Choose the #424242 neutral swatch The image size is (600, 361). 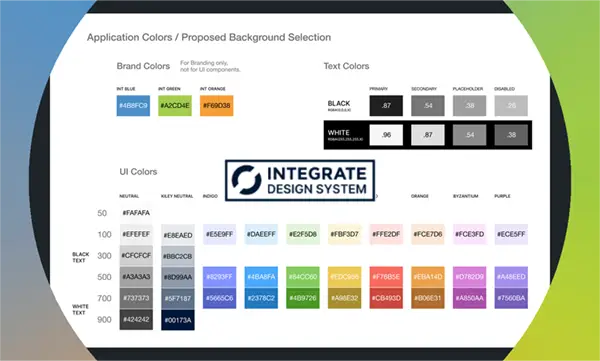[136, 320]
